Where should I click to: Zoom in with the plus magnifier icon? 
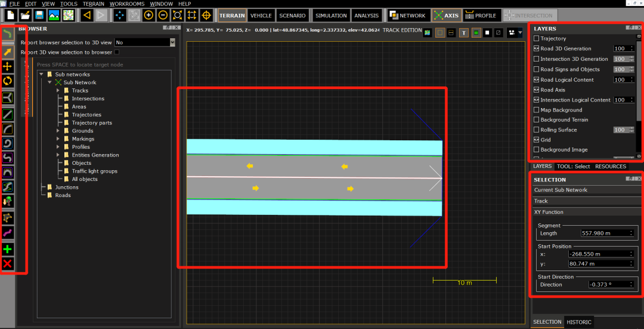[x=148, y=16]
